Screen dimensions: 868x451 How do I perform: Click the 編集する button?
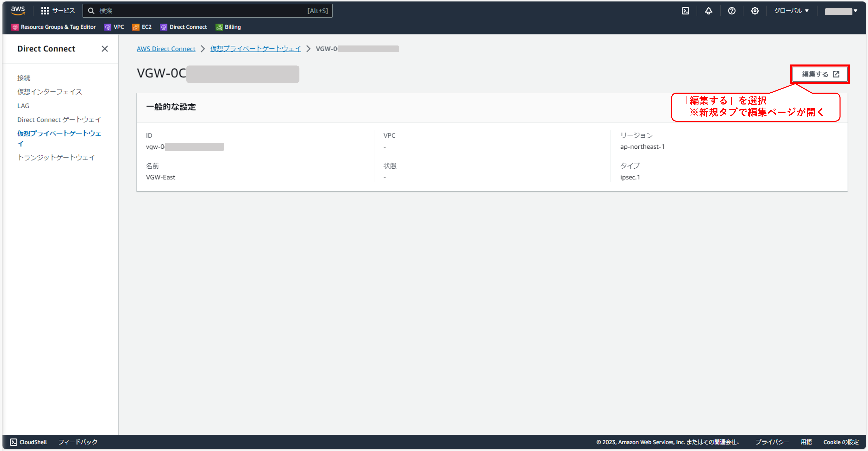pos(820,74)
